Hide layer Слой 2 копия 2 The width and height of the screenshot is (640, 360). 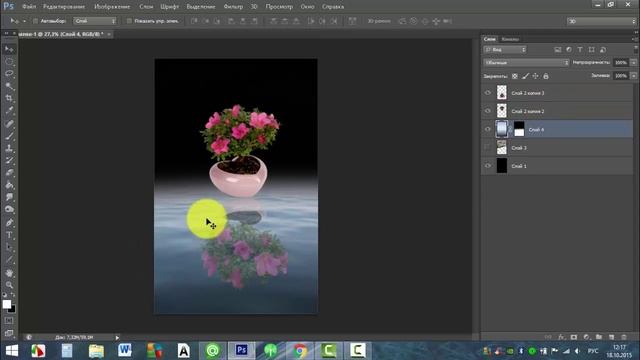[x=488, y=111]
